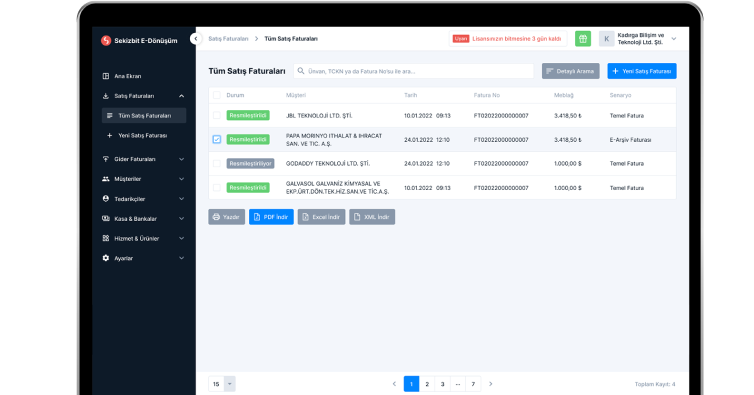Collapse the sidebar with the arrow button
Image resolution: width=754 pixels, height=395 pixels.
tap(195, 38)
